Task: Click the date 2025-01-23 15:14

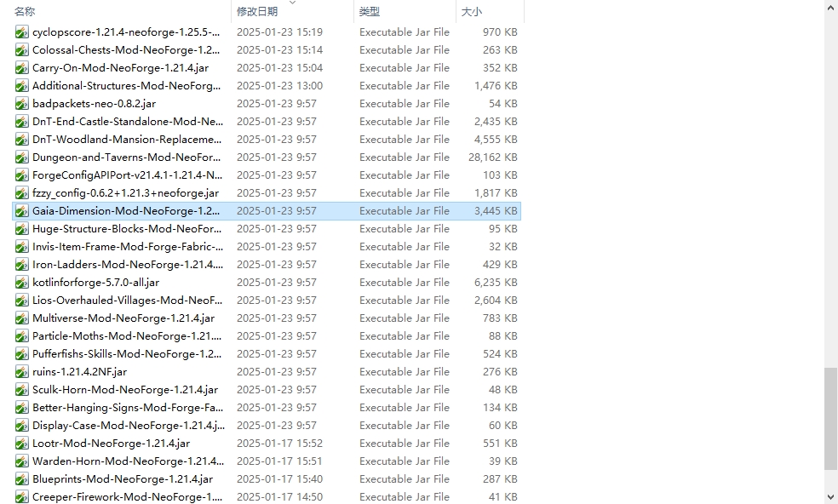Action: [279, 49]
